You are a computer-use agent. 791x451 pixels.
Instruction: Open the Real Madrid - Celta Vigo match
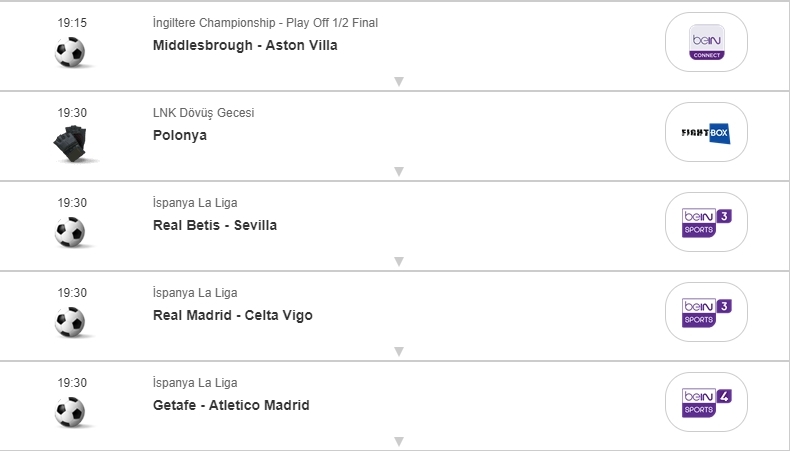tap(232, 315)
